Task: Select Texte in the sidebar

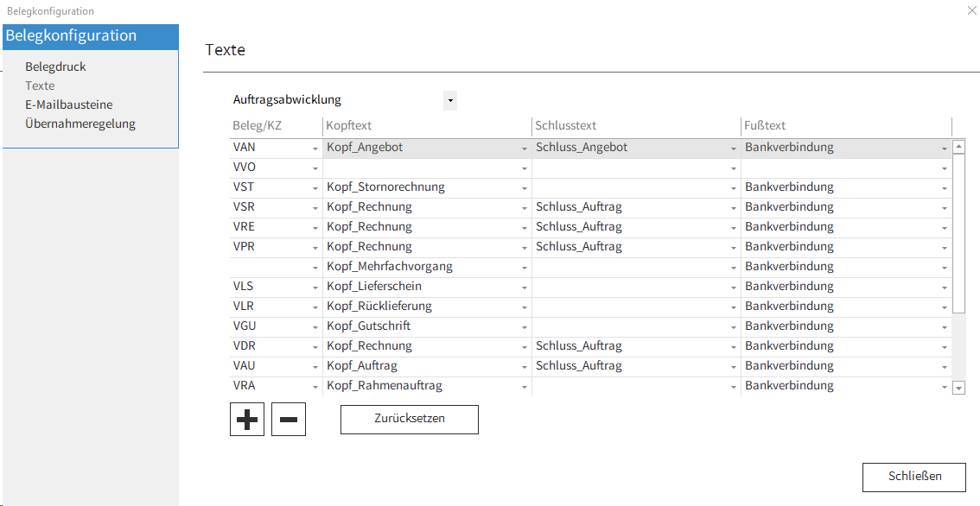Action: pyautogui.click(x=40, y=85)
